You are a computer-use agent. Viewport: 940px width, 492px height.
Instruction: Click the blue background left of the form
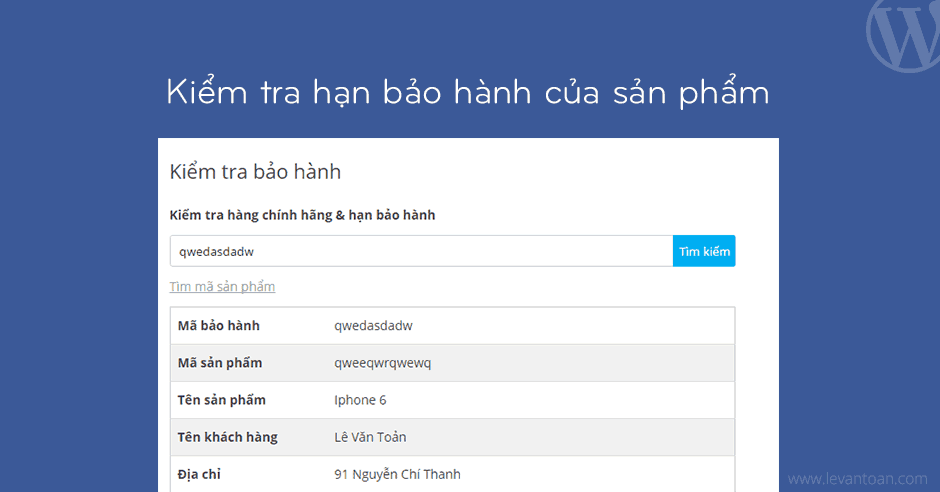[78, 300]
